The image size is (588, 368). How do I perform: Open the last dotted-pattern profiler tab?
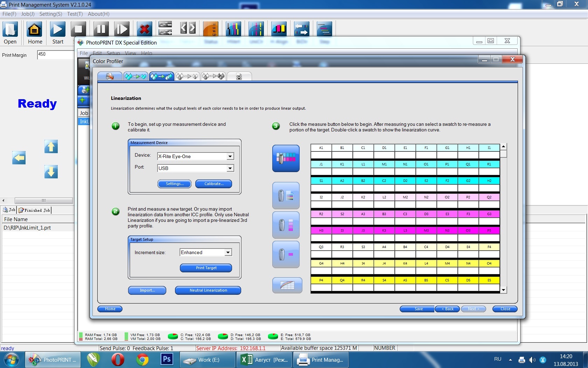coord(239,76)
